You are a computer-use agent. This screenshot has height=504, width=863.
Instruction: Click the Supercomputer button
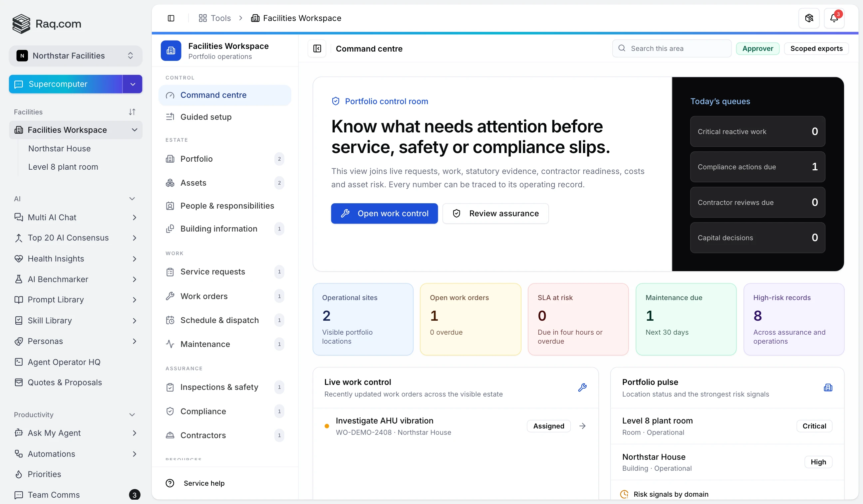[66, 84]
